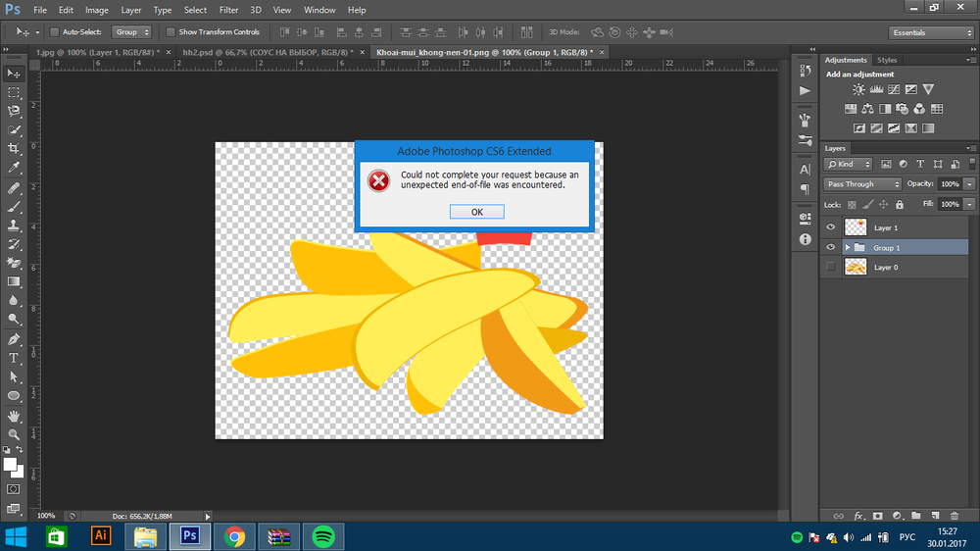Select the Zoom tool
980x551 pixels.
[14, 433]
